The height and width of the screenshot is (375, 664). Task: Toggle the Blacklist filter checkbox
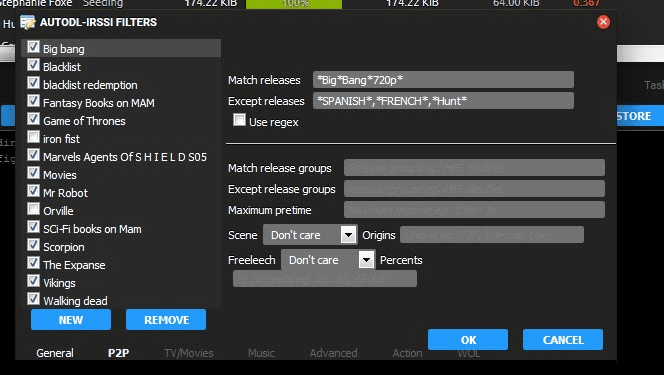tap(33, 65)
